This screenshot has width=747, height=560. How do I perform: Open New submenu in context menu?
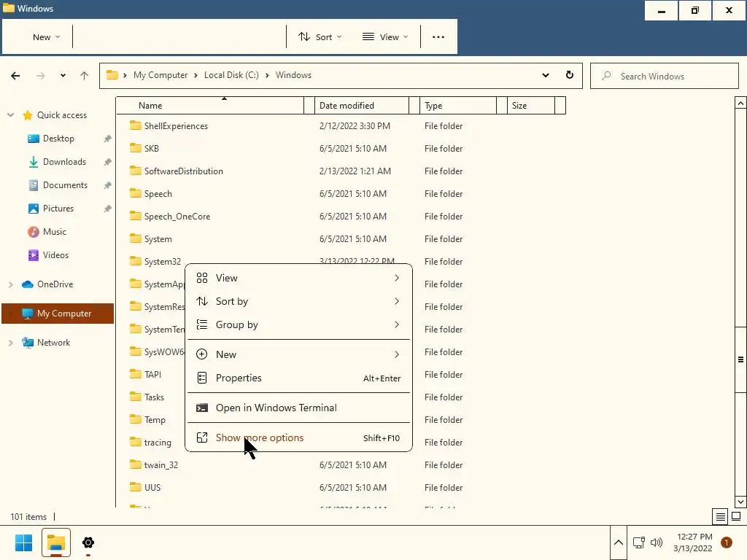point(298,354)
